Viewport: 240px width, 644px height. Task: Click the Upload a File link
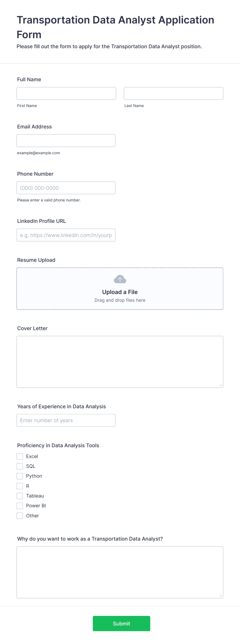tap(120, 292)
